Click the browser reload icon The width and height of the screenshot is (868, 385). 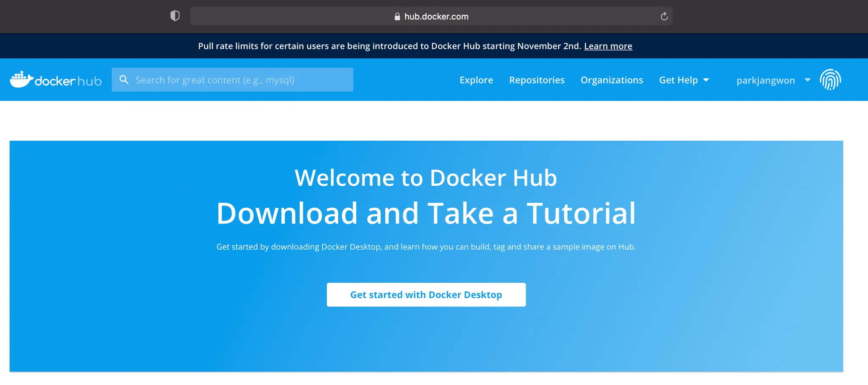pyautogui.click(x=664, y=17)
